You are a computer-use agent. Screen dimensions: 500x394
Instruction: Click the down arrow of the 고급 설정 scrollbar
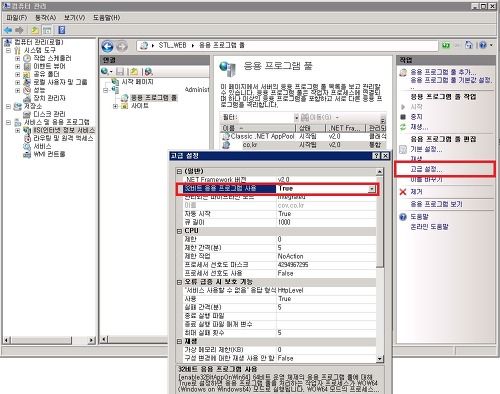point(380,359)
